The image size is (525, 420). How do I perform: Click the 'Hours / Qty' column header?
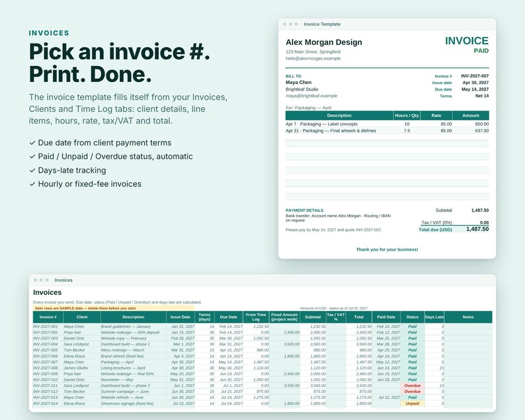(407, 116)
